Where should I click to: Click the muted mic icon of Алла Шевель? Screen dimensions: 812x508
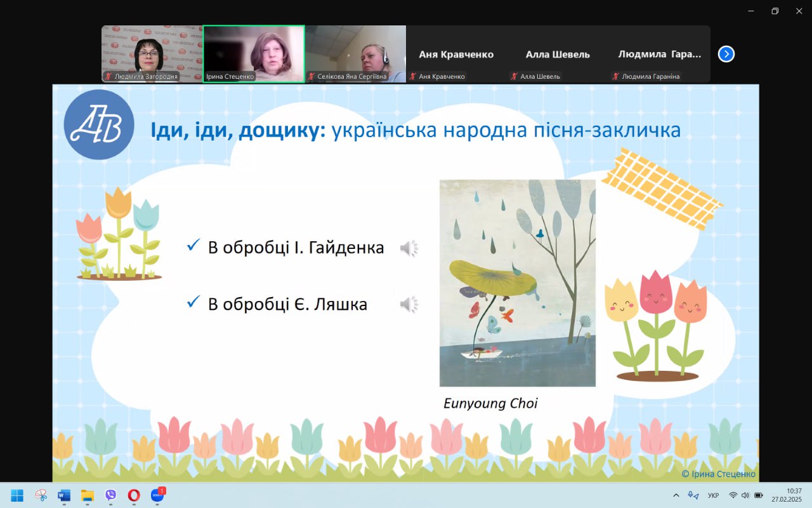click(x=514, y=76)
